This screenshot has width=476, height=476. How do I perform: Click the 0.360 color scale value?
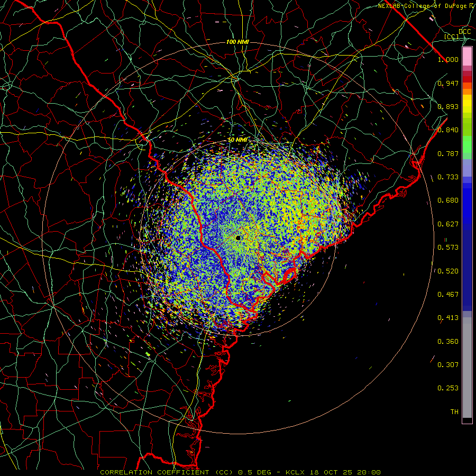[448, 342]
